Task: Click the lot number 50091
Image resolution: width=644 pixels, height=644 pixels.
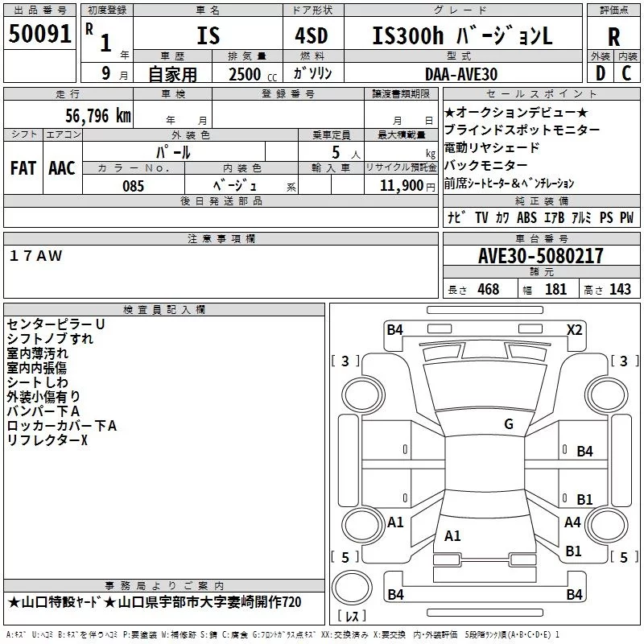Action: [39, 34]
